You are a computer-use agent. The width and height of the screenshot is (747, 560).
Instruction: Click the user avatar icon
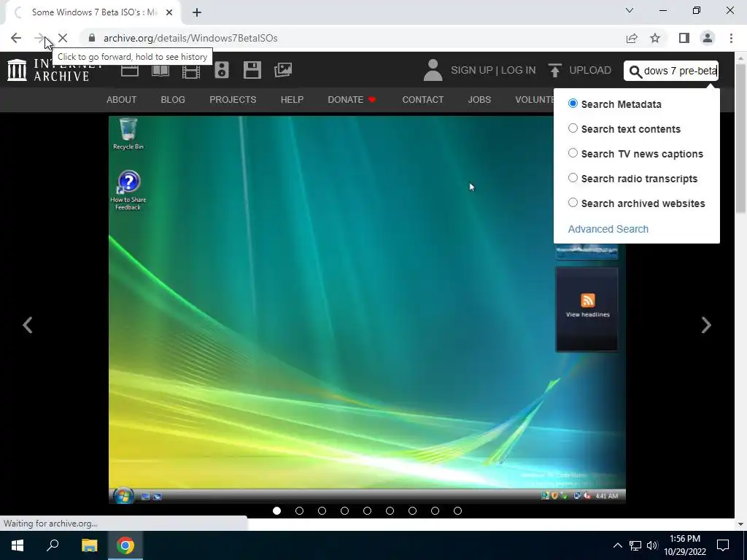(x=433, y=70)
